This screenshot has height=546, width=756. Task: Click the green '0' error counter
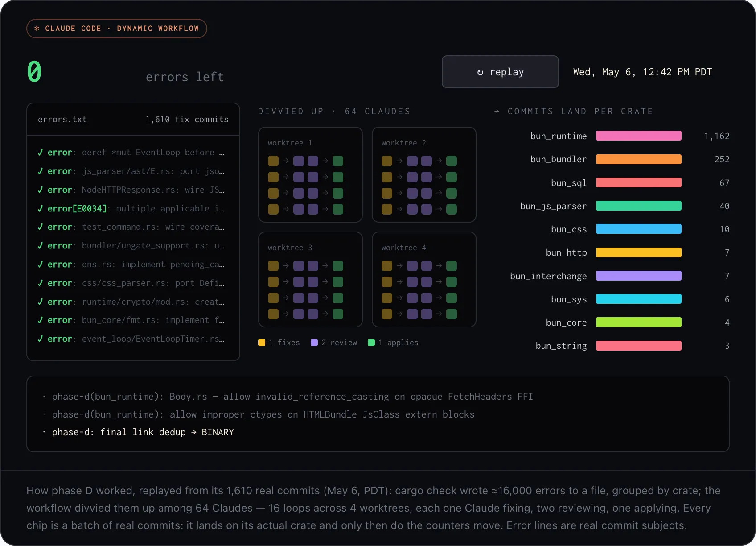click(34, 71)
